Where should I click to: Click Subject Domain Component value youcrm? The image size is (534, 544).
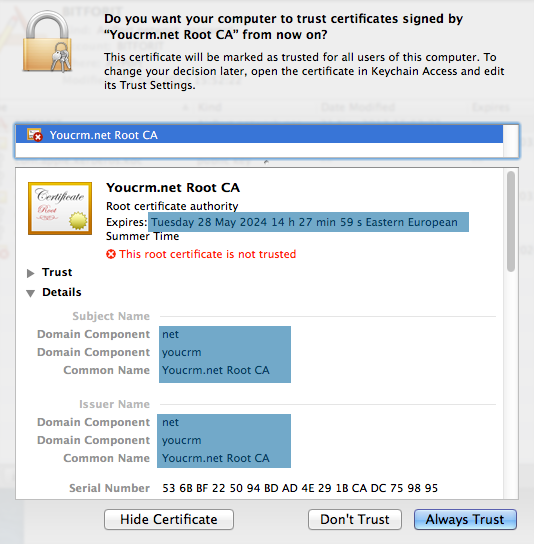(181, 352)
